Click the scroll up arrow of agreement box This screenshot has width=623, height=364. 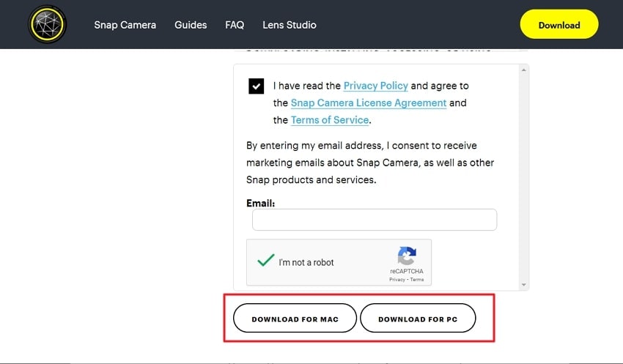point(523,70)
